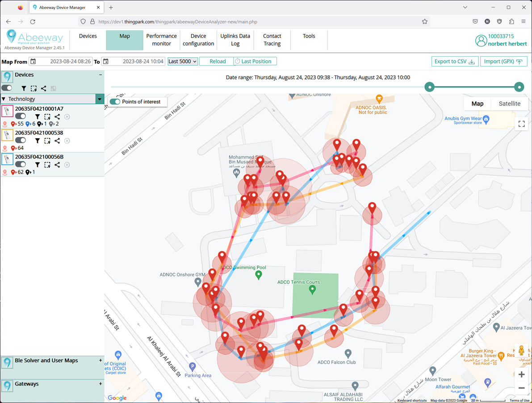Select the Map menu tab
532x403 pixels.
(125, 40)
